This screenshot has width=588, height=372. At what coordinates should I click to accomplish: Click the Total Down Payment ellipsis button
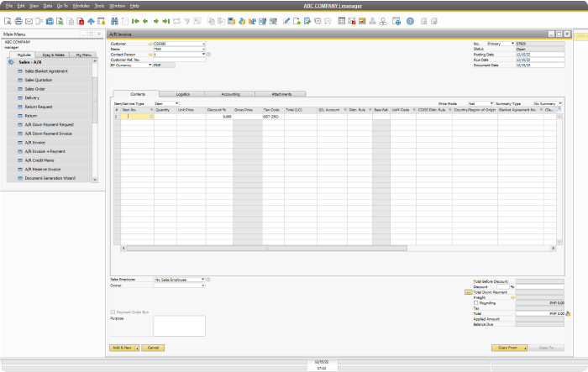click(469, 292)
